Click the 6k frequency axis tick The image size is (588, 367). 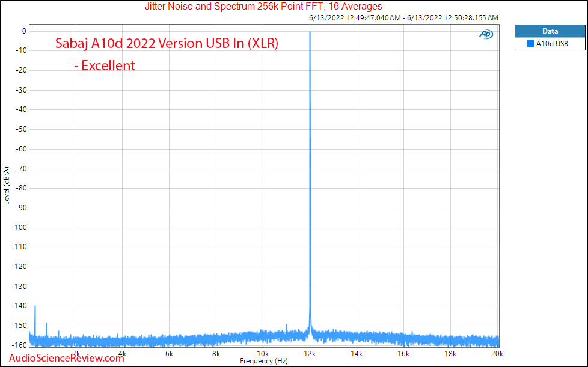(169, 354)
